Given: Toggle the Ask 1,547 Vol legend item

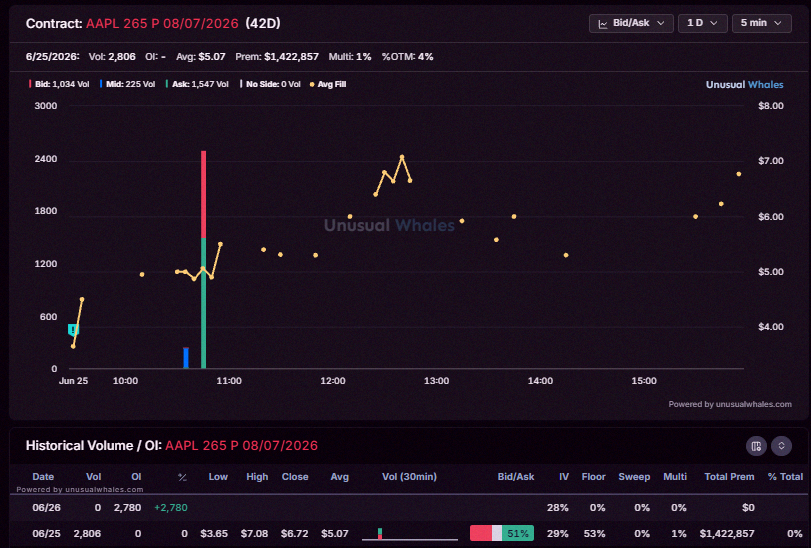Looking at the screenshot, I should (197, 84).
